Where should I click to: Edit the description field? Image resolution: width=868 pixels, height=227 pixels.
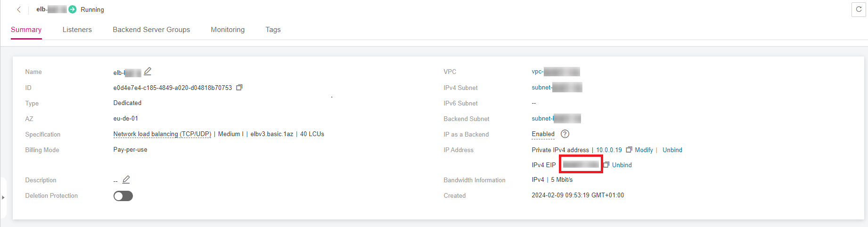pyautogui.click(x=126, y=180)
